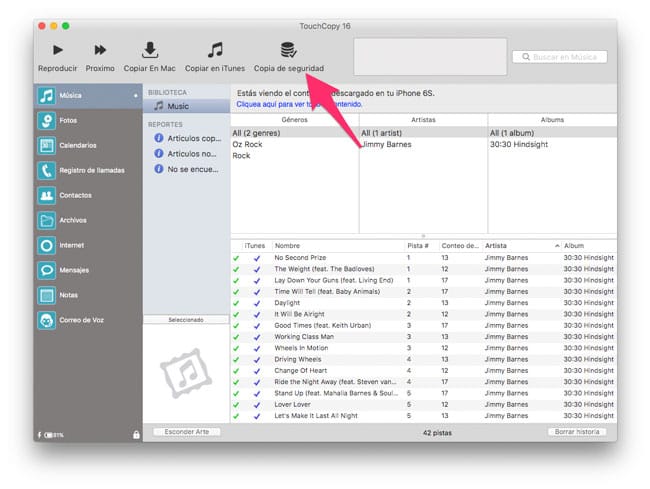Select the Oz Rock genre
This screenshot has height=489, width=650.
coord(247,144)
